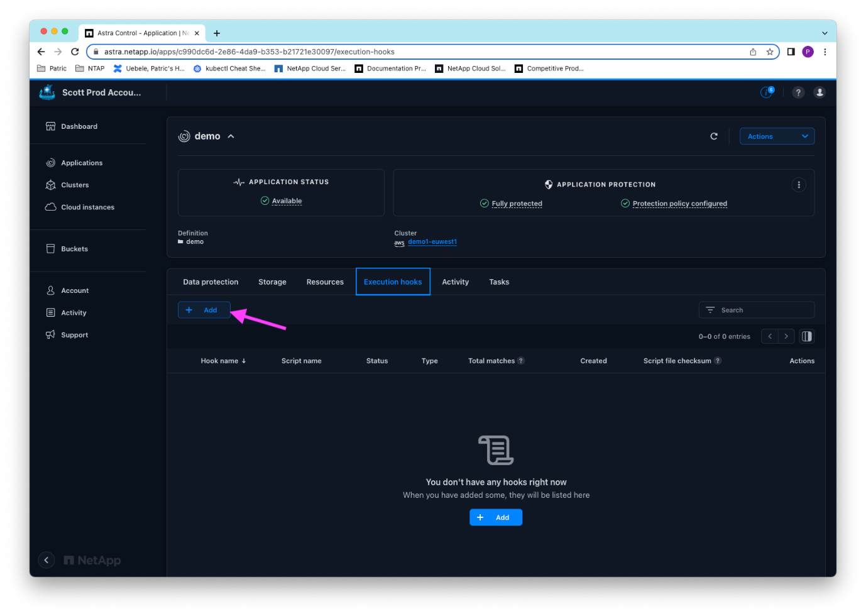Click the Total matches help icon

pos(520,361)
